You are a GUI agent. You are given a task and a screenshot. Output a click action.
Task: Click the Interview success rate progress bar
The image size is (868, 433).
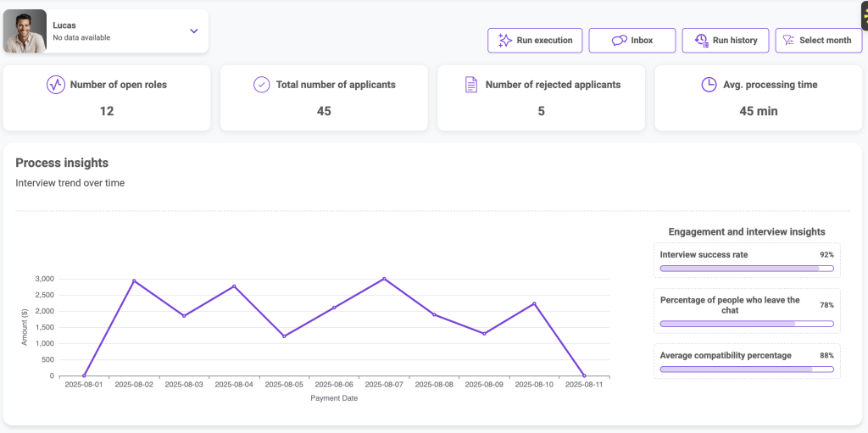point(746,269)
